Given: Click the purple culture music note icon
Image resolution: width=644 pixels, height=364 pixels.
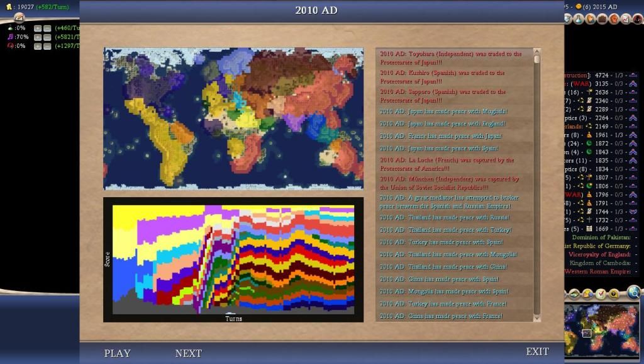Looking at the screenshot, I should click(10, 37).
